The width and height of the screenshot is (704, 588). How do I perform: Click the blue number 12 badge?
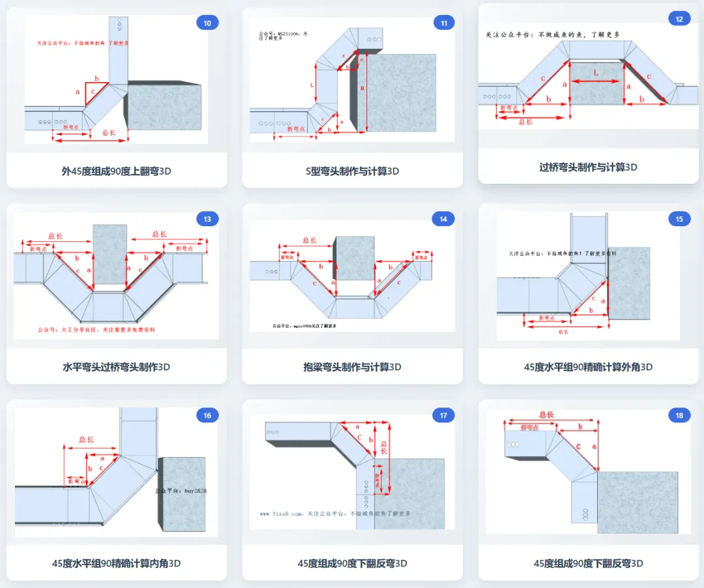pyautogui.click(x=679, y=19)
